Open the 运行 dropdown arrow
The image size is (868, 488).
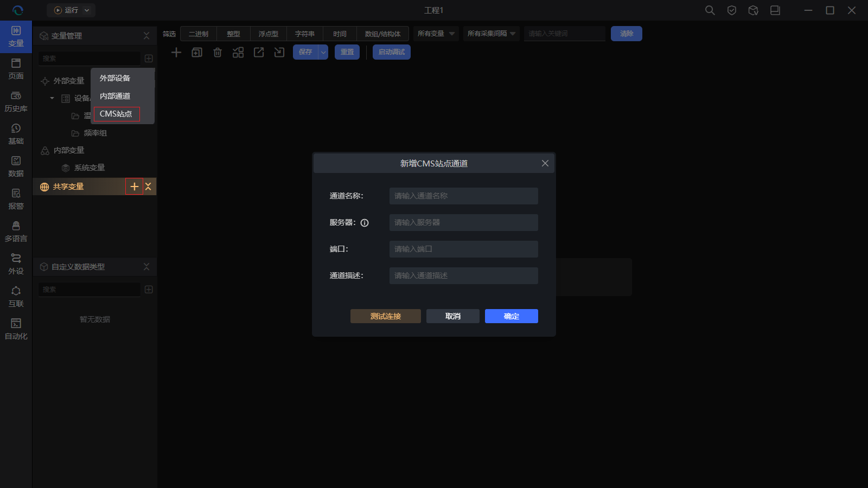pyautogui.click(x=87, y=10)
